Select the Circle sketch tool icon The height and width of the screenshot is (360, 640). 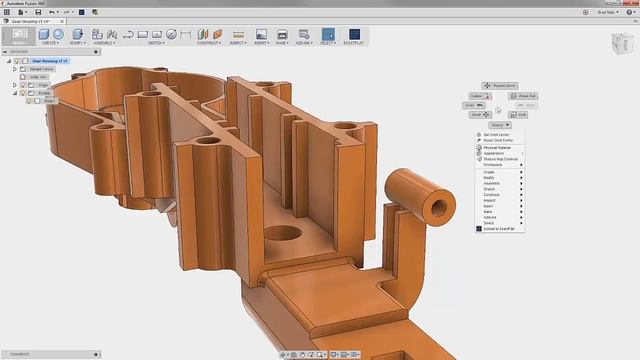coord(171,34)
